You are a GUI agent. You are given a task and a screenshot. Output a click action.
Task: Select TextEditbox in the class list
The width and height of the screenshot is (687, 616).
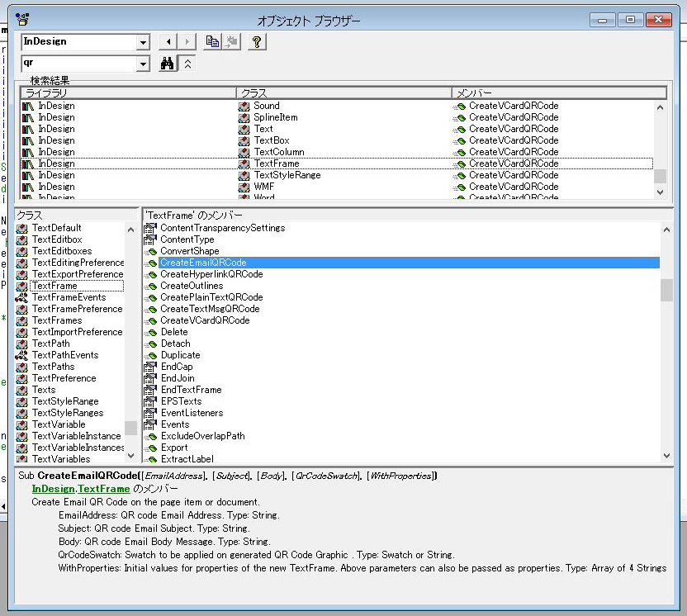(x=57, y=239)
